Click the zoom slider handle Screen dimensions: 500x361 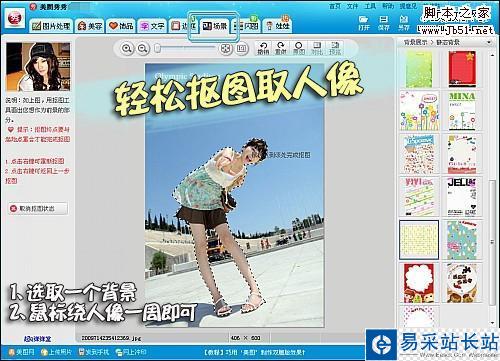tap(157, 49)
